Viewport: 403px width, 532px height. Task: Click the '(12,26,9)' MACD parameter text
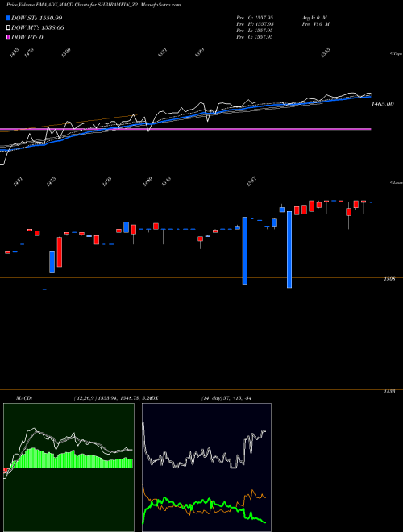[x=85, y=398]
